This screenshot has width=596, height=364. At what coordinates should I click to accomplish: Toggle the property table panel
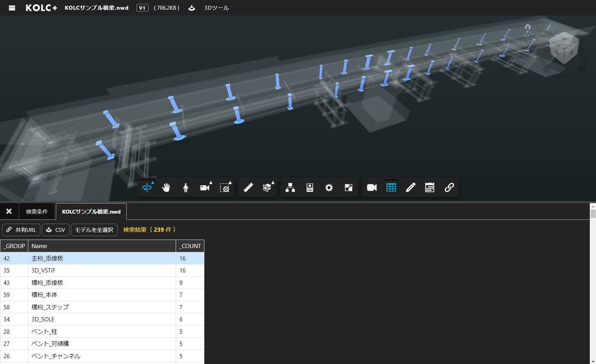click(391, 188)
